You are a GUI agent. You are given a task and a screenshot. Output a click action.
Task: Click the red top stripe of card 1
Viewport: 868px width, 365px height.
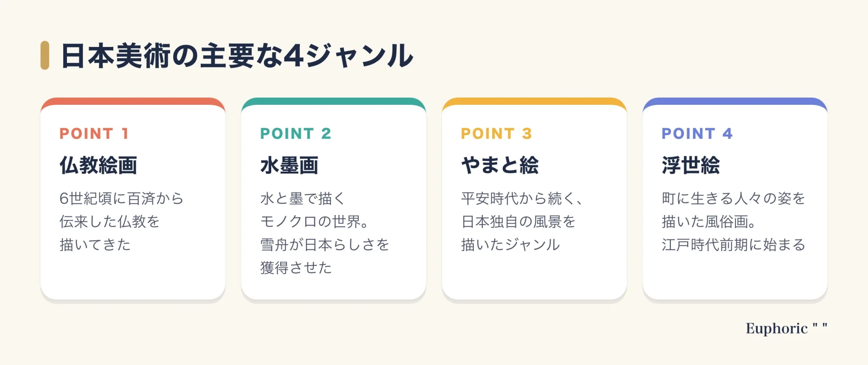coord(133,101)
